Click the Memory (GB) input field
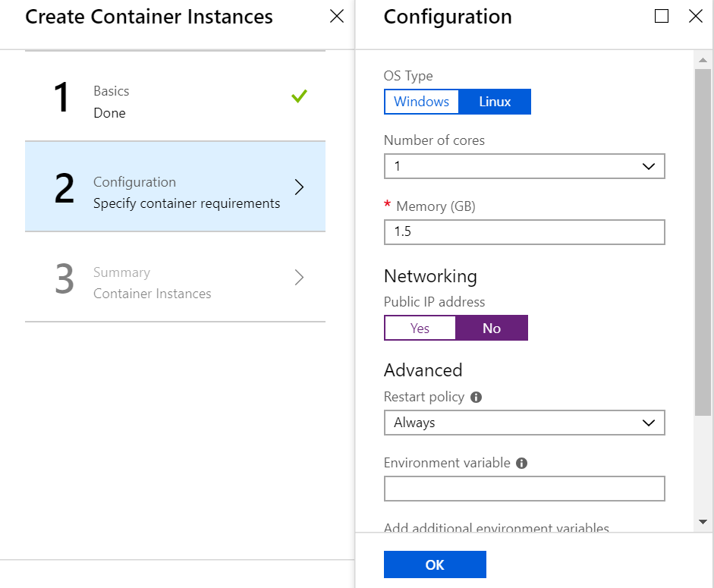Screen dimensions: 714x588 [x=524, y=231]
